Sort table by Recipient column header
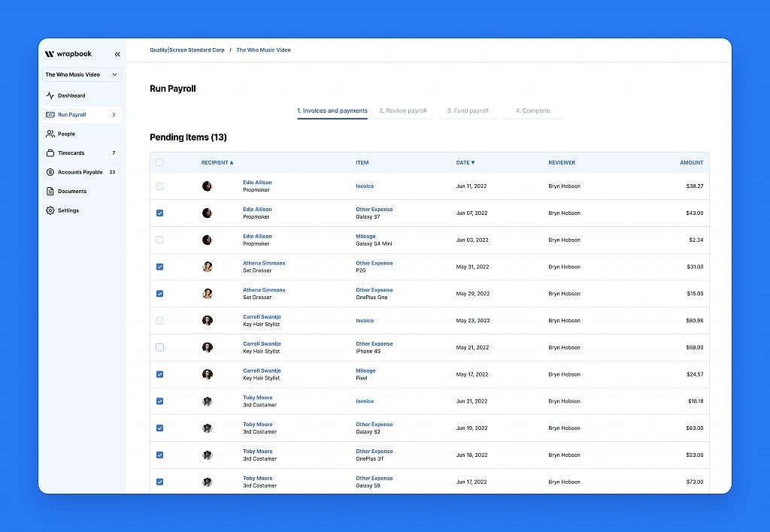The height and width of the screenshot is (532, 770). coord(217,162)
